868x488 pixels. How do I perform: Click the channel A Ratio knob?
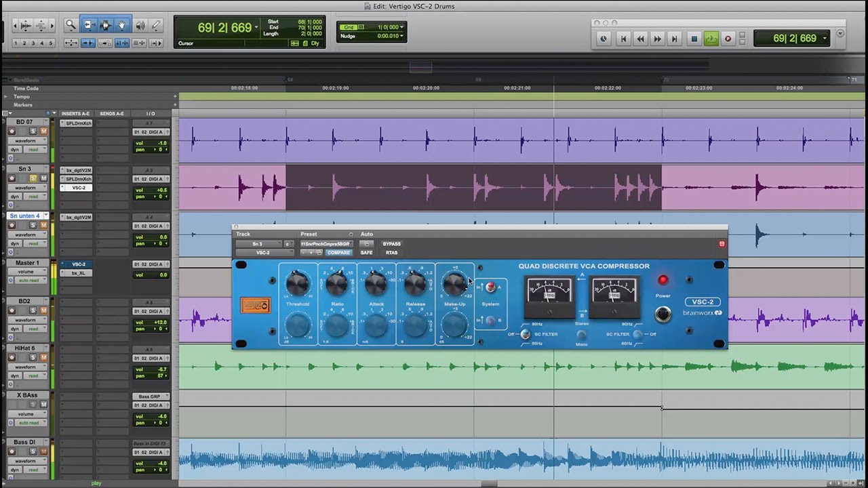coord(336,285)
